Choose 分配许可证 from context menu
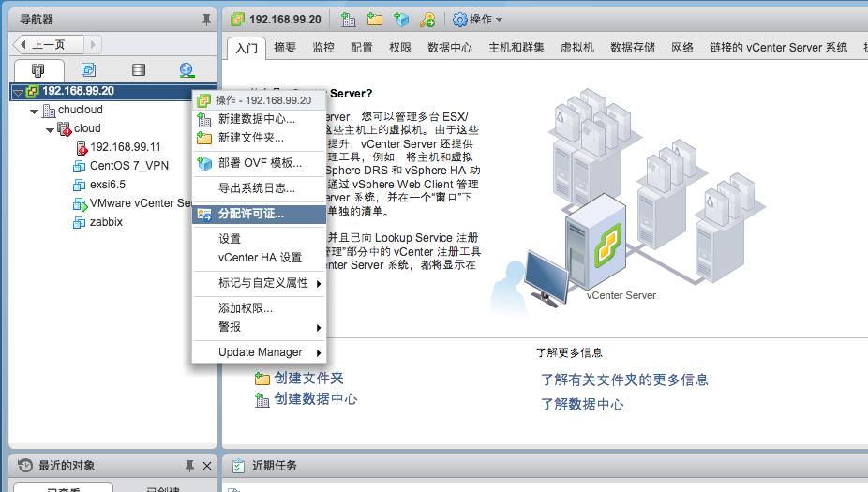This screenshot has width=868, height=492. click(259, 215)
